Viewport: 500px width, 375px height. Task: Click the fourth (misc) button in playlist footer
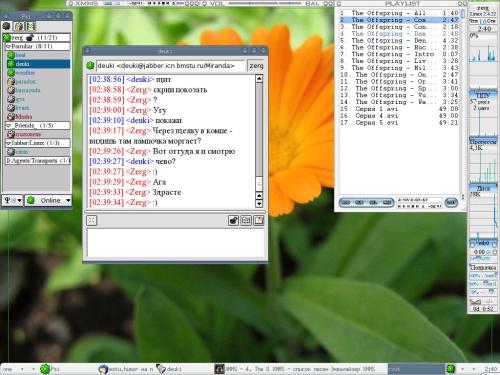coord(387,202)
